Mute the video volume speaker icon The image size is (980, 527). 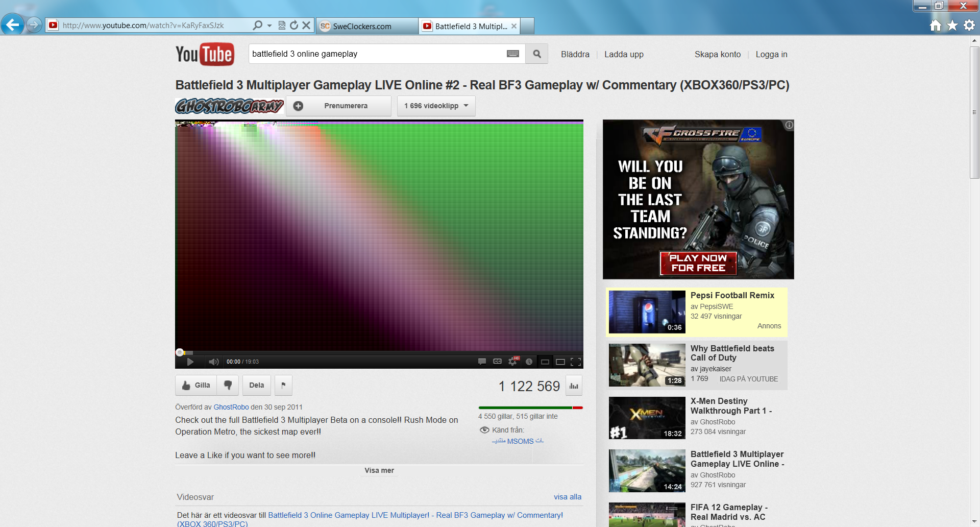pos(214,362)
